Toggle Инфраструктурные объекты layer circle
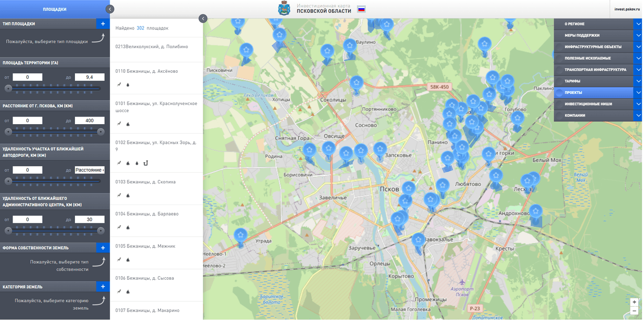 [x=559, y=47]
